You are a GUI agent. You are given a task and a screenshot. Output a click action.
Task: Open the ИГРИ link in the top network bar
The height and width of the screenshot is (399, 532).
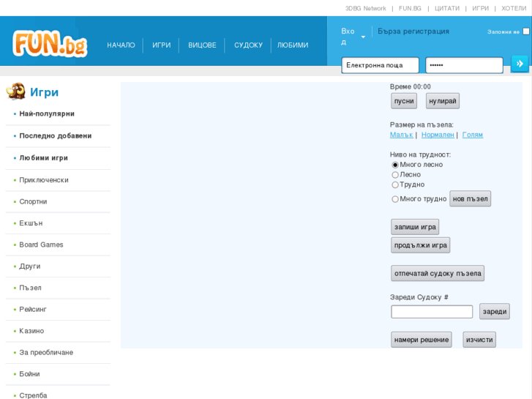click(481, 9)
